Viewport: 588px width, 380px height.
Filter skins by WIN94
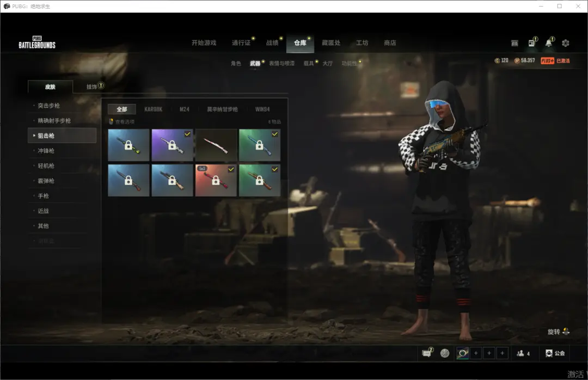pyautogui.click(x=262, y=109)
